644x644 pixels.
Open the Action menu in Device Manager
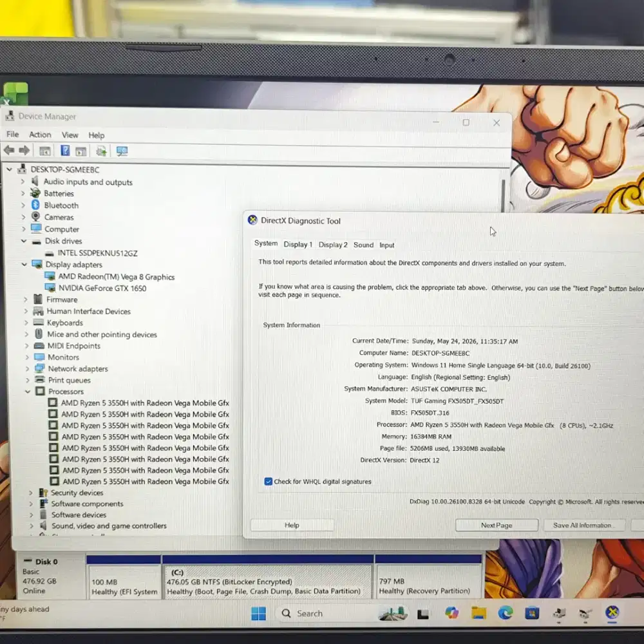[40, 135]
